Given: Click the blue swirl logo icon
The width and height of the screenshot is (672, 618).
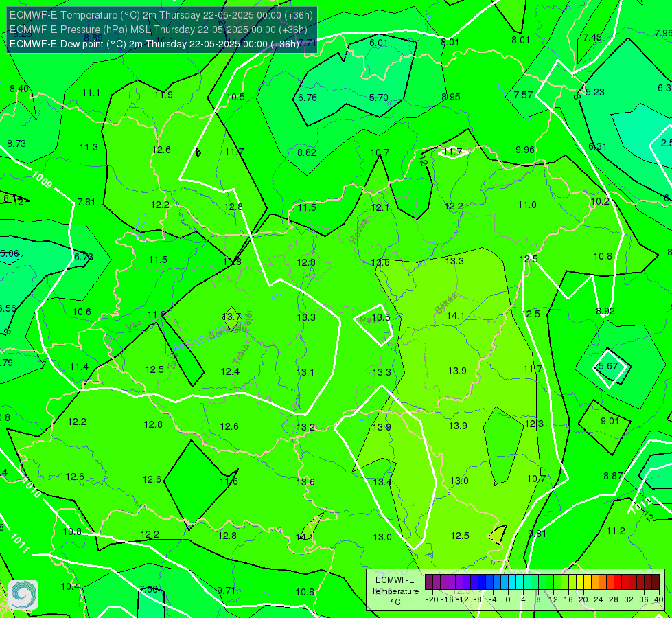Looking at the screenshot, I should 23,595.
